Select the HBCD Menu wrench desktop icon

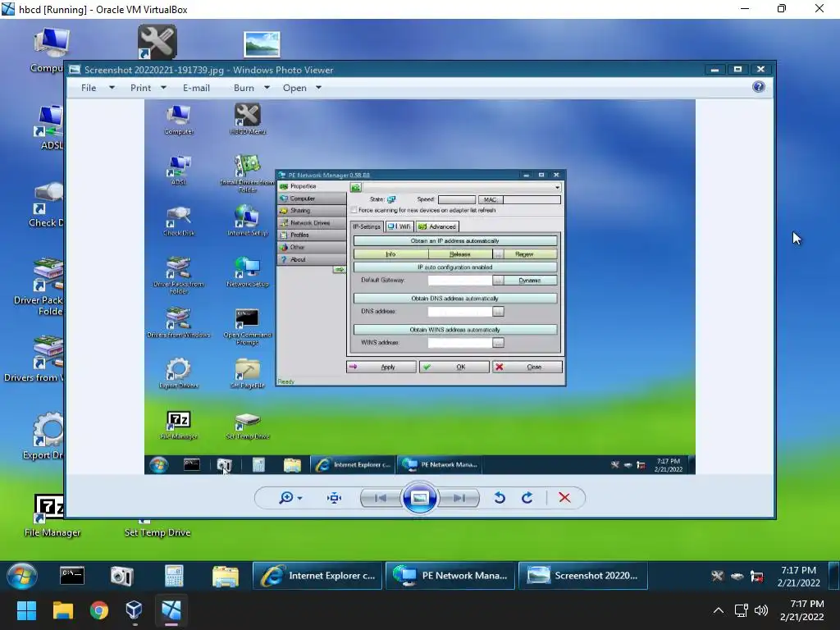click(x=157, y=42)
